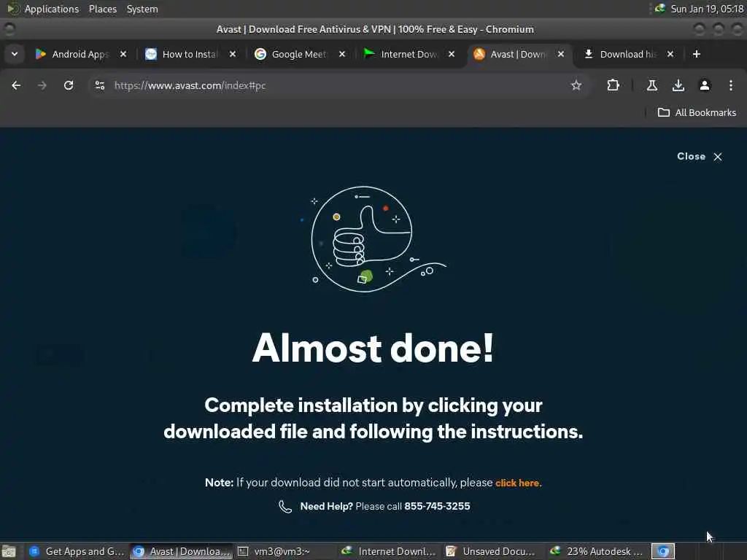
Task: Click the tray icon beside the clock
Action: click(x=659, y=8)
